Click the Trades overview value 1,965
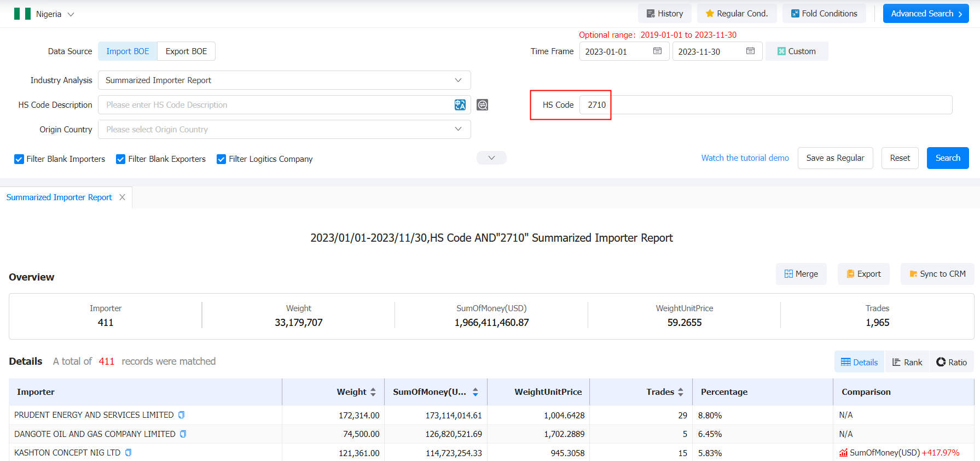The height and width of the screenshot is (461, 980). 877,323
